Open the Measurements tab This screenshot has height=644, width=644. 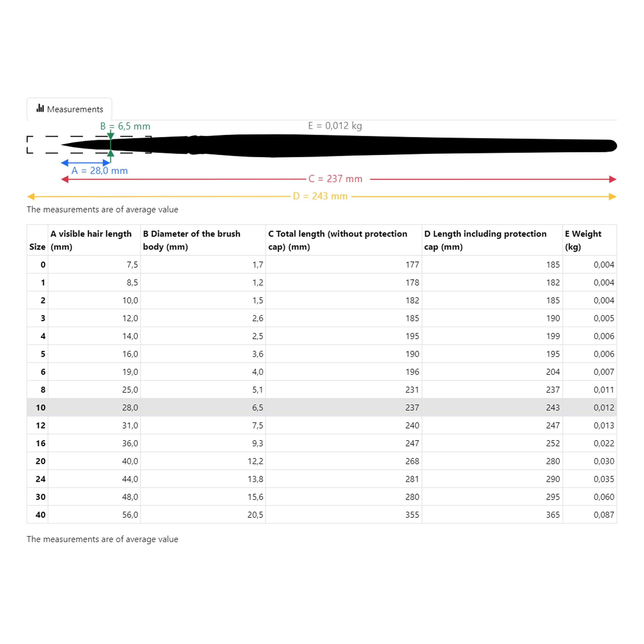point(69,109)
